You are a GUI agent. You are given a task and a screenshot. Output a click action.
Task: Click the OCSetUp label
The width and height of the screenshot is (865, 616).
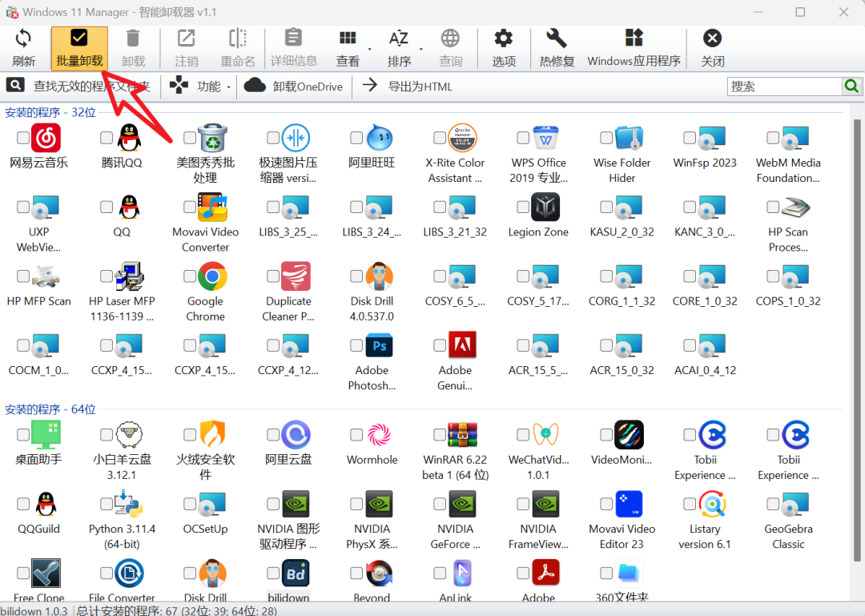click(x=205, y=529)
